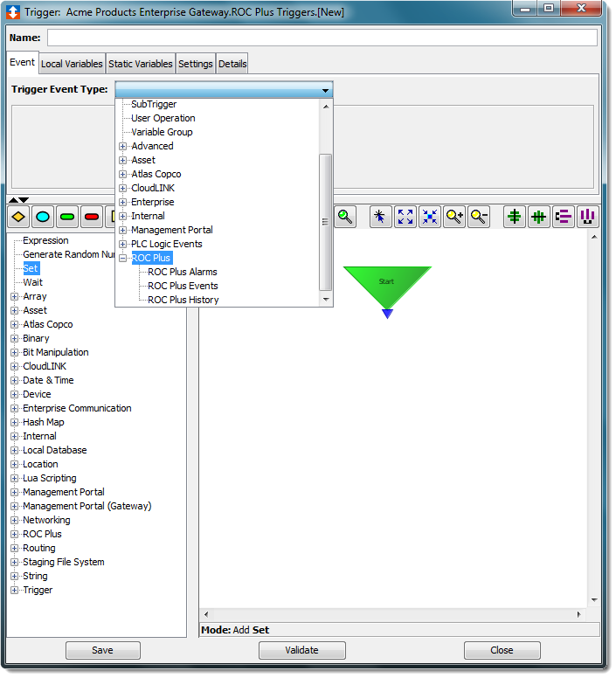
Task: Select ROC Plus Alarms event type
Action: pyautogui.click(x=183, y=272)
